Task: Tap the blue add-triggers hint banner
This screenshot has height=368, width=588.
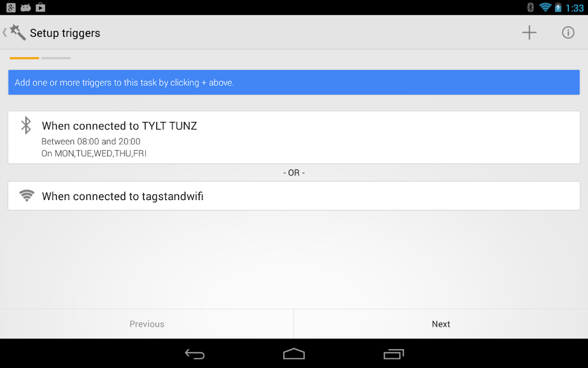Action: click(294, 82)
